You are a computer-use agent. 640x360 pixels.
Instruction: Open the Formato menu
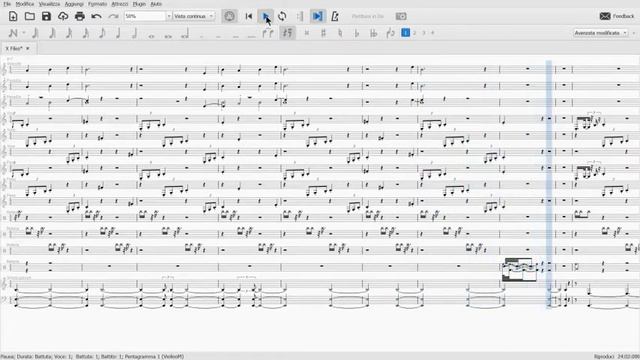(98, 4)
